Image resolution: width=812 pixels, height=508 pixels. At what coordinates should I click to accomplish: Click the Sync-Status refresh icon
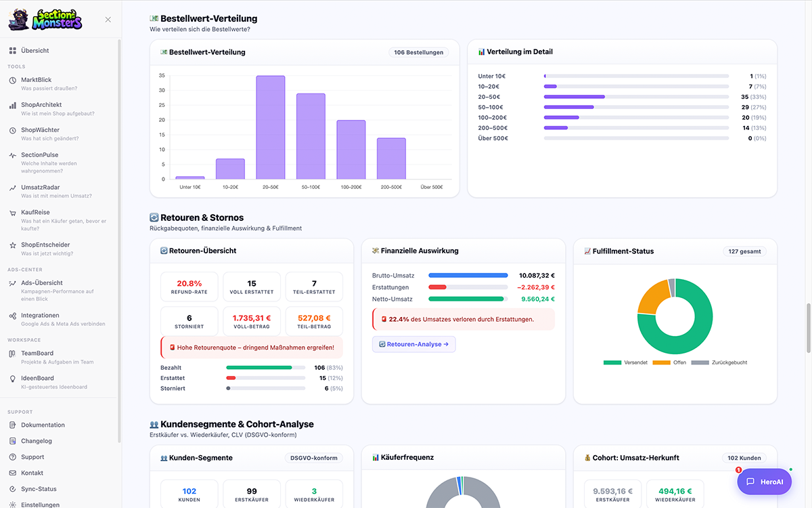tap(13, 489)
